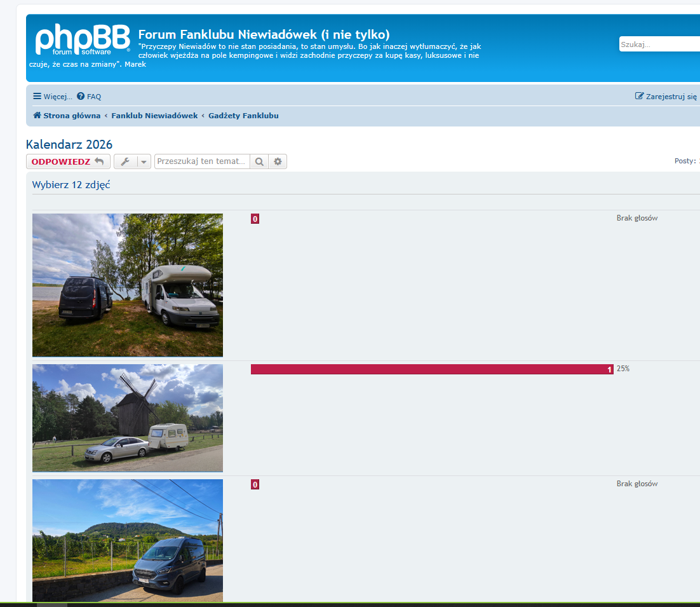Focus the Przeszukaj ten temat search field
Viewport: 700px width, 607px height.
[202, 161]
